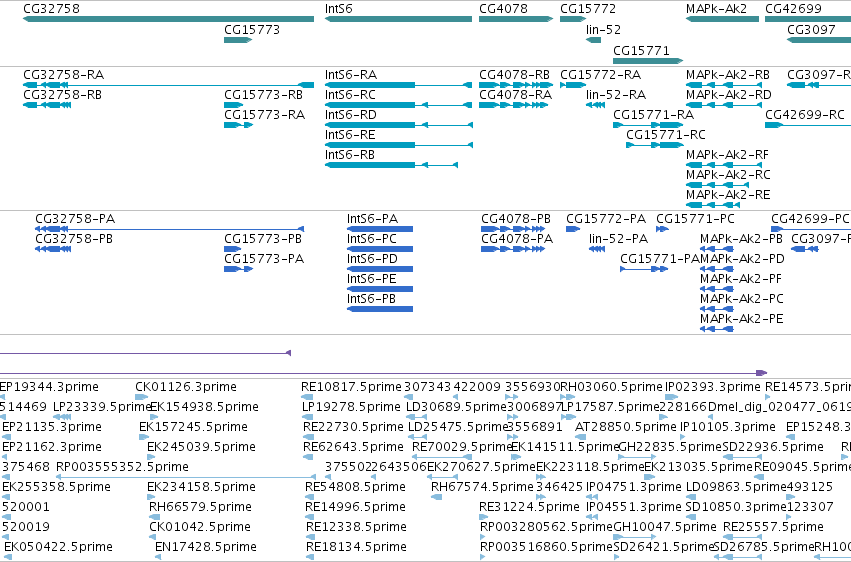Open the MAPk-Ak2-PE protein label
The height and width of the screenshot is (562, 851).
[741, 318]
